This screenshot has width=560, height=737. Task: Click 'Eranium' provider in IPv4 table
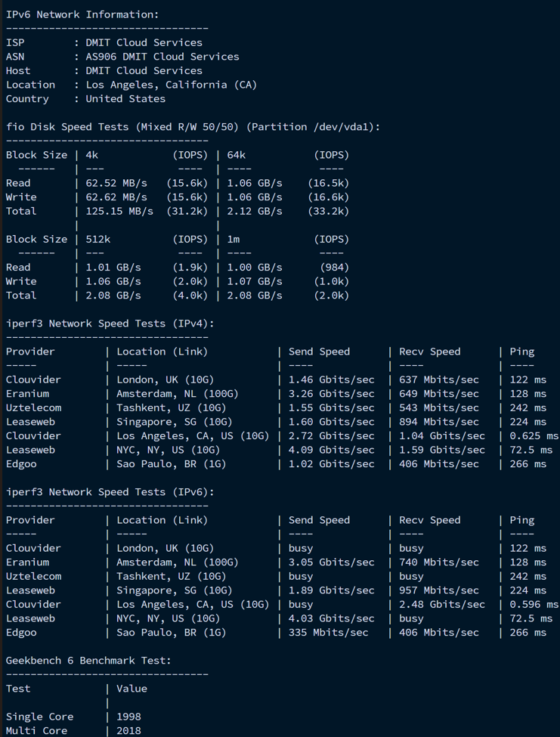(27, 394)
